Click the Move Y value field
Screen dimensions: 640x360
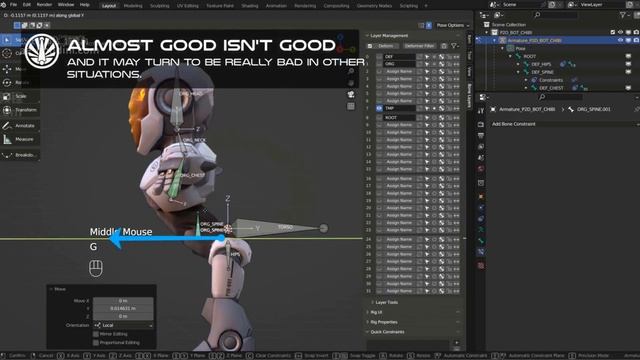[123, 309]
